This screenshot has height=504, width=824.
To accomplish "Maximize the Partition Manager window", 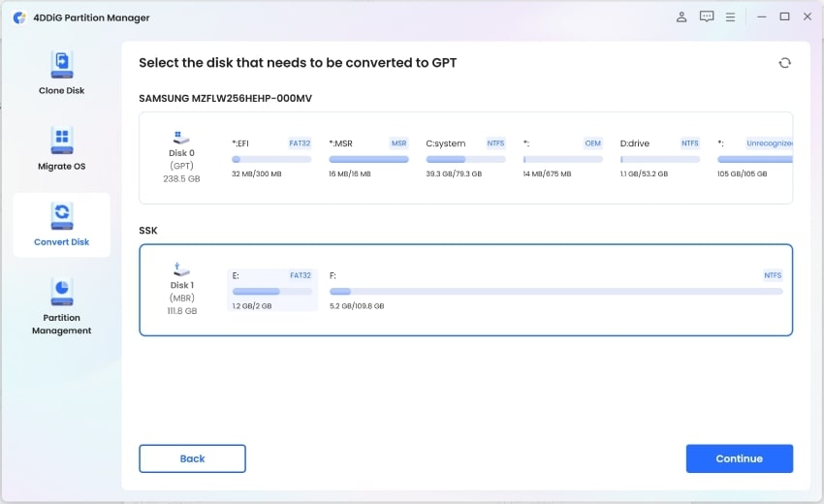I will point(784,16).
